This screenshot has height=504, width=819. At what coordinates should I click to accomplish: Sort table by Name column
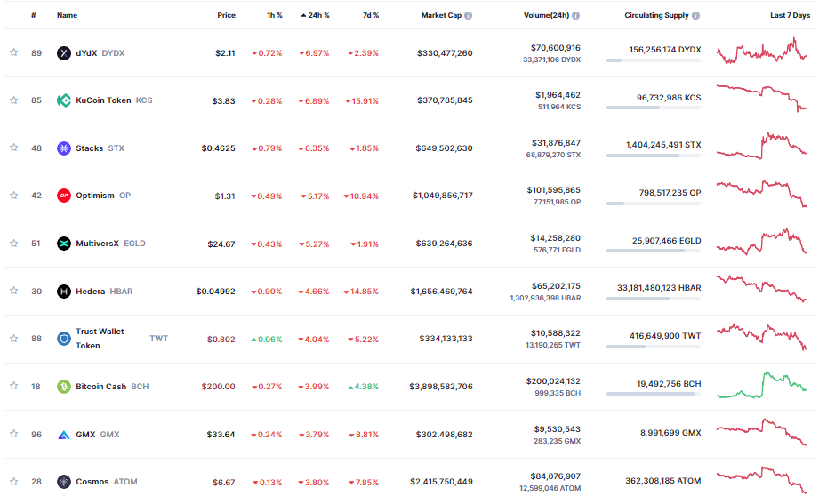(67, 15)
